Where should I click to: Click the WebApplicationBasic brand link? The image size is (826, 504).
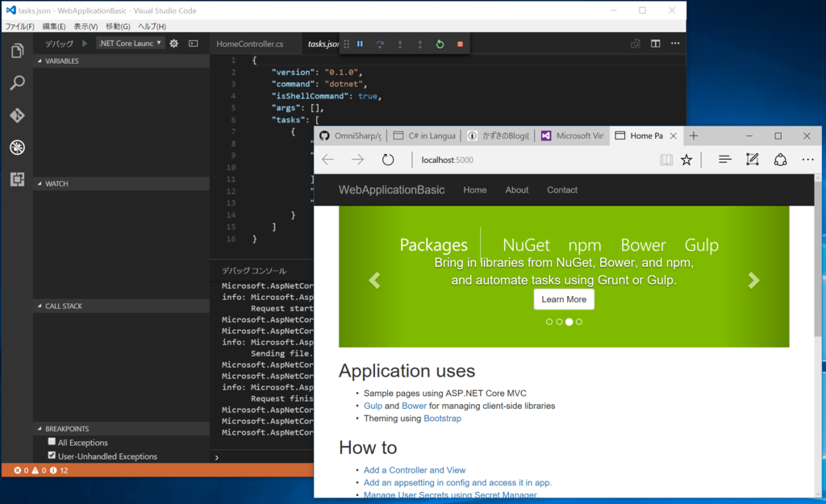click(x=391, y=190)
